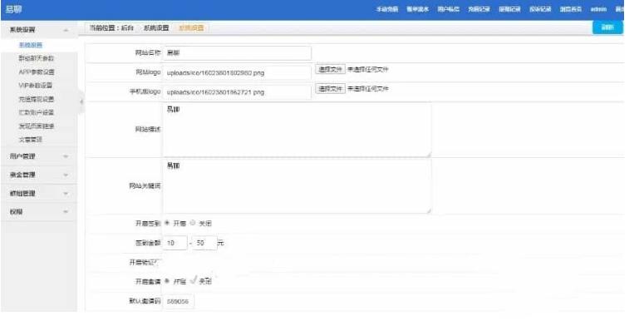Image resolution: width=644 pixels, height=331 pixels.
Task: Focus the 网站名称 input field
Action: (237, 53)
